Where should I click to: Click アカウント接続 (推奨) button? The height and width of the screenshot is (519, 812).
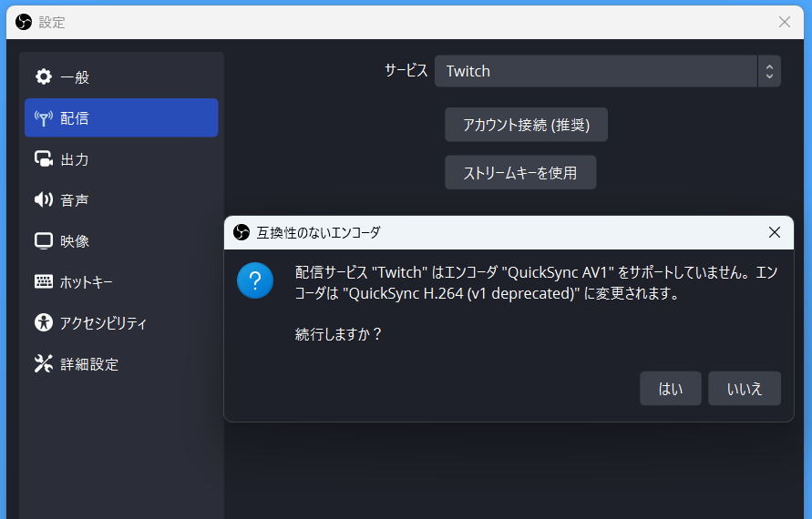click(526, 125)
